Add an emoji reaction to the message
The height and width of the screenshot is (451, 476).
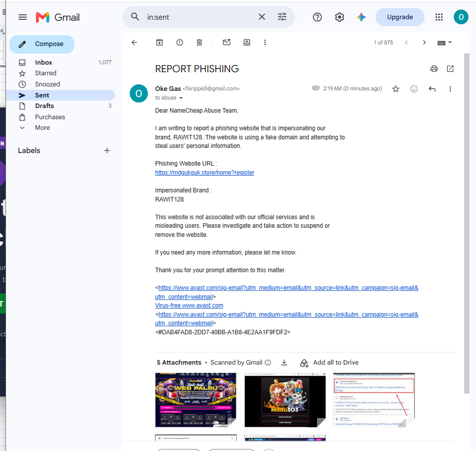tap(414, 89)
